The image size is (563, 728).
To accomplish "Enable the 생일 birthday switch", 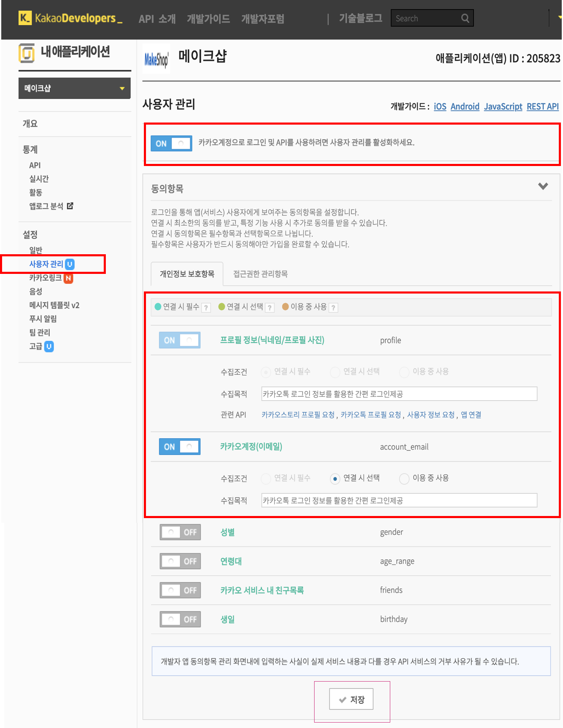I will coord(180,619).
